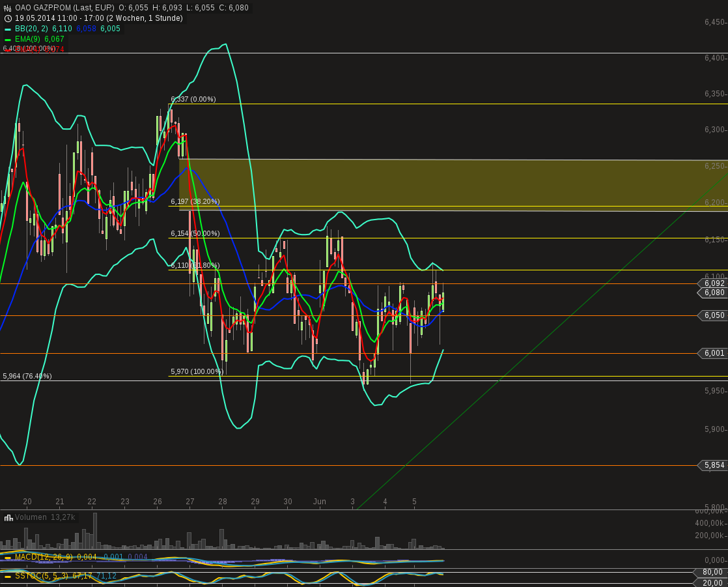Click the yellow MACD legend marker

[7, 557]
